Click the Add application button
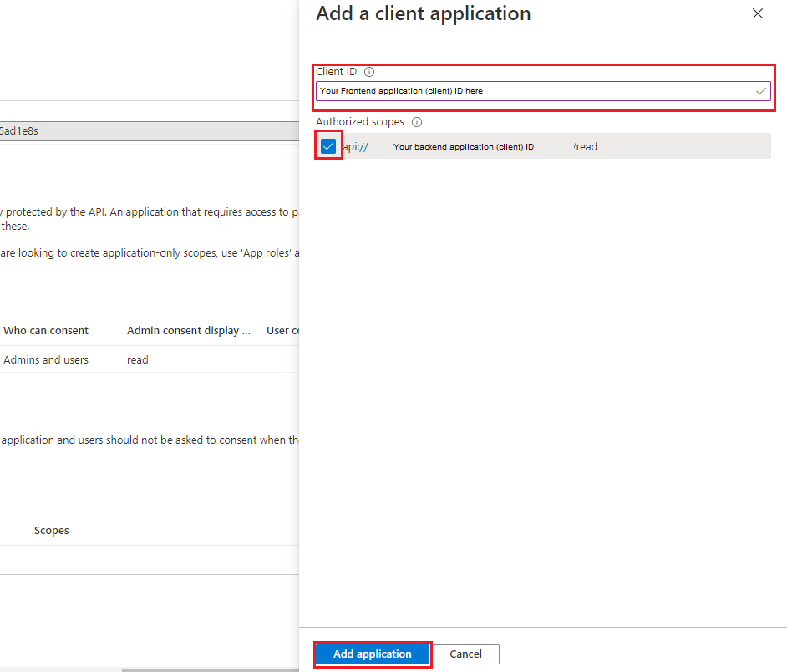Viewport: 787px width, 672px height. coord(373,654)
